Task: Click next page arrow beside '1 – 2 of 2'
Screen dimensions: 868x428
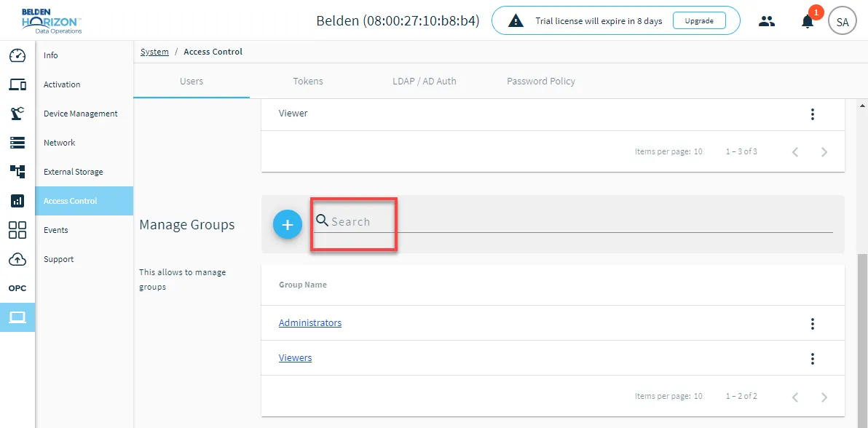Action: coord(824,397)
